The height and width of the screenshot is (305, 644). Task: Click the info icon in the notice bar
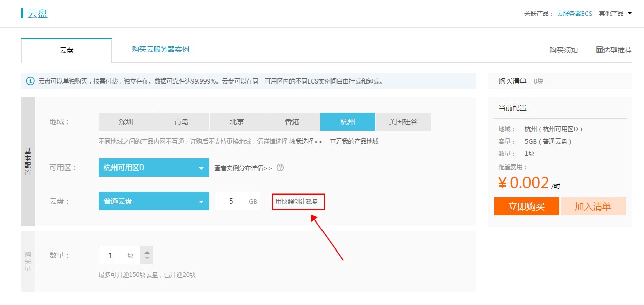tap(30, 81)
